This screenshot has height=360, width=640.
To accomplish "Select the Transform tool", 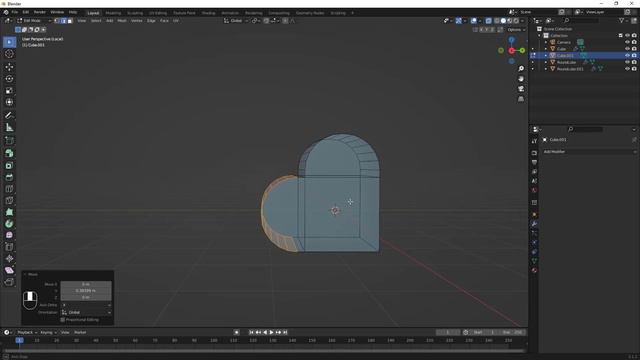I will pos(9,102).
